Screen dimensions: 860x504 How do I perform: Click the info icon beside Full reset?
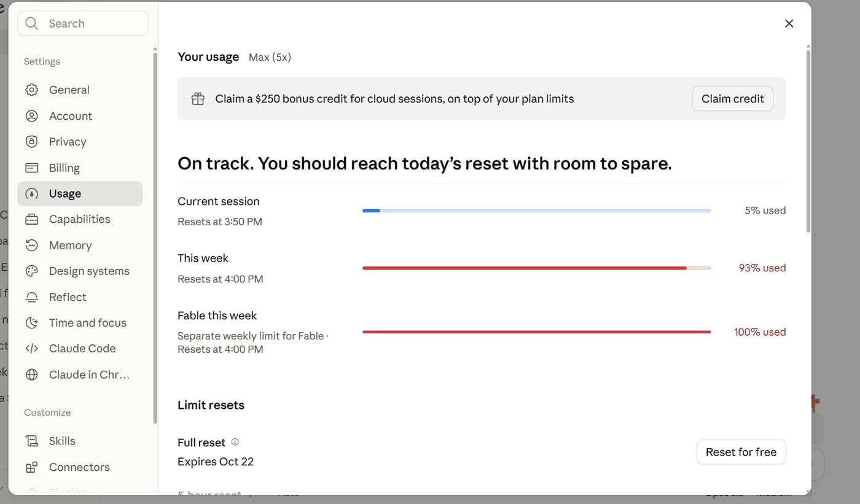pos(235,442)
